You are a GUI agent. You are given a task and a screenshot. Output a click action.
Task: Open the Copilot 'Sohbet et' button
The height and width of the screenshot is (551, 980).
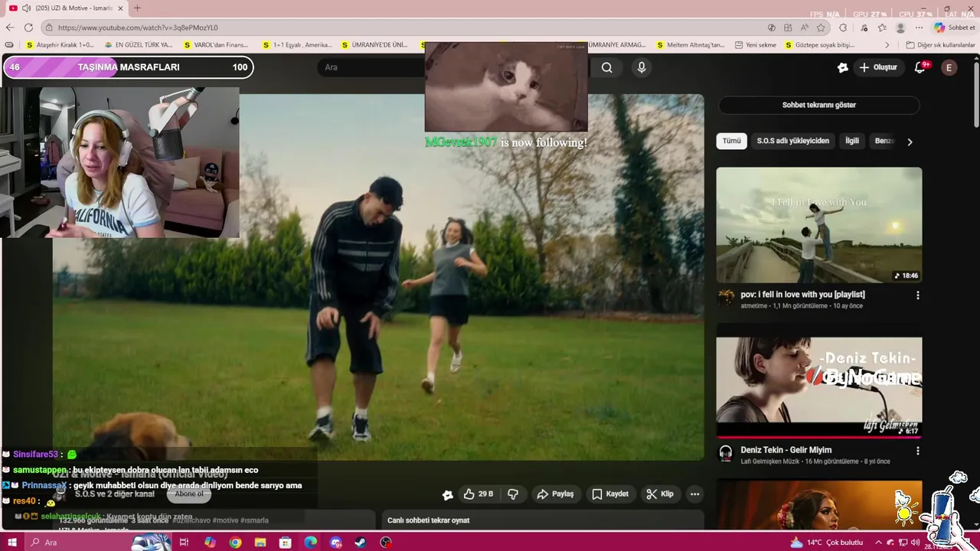954,28
